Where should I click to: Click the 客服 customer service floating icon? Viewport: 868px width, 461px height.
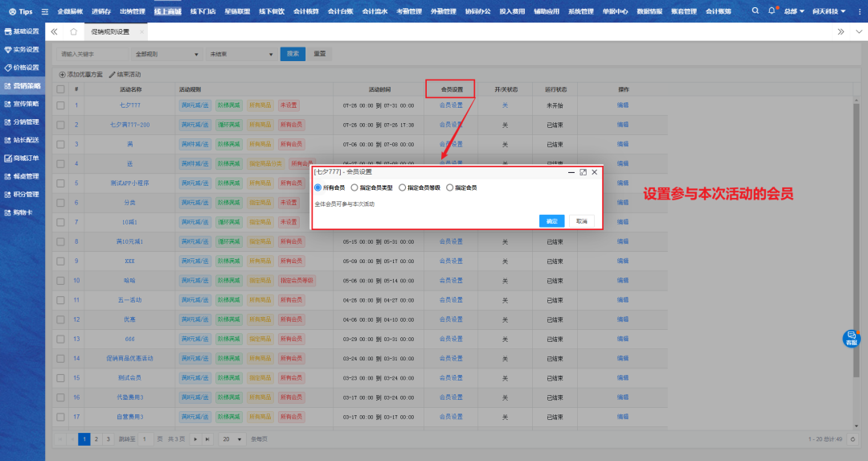pyautogui.click(x=851, y=339)
